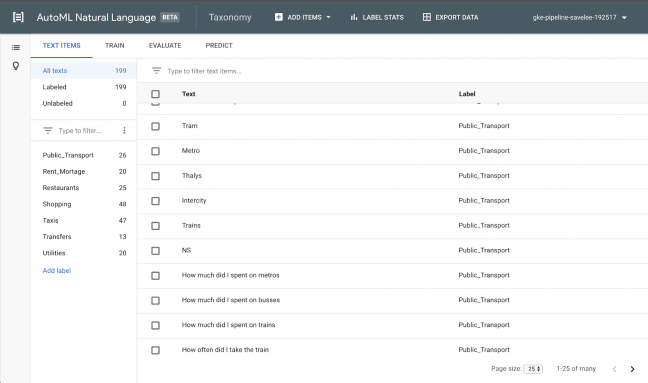Click the Add label link
This screenshot has width=648, height=383.
click(57, 271)
